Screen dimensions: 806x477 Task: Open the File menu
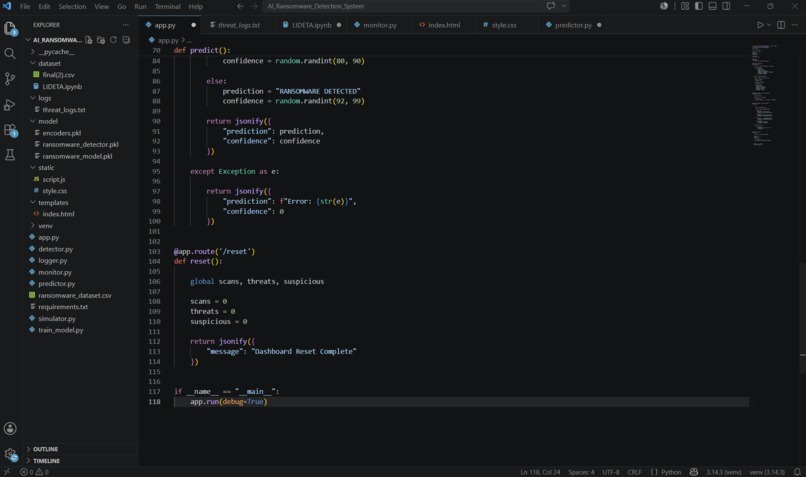(25, 7)
